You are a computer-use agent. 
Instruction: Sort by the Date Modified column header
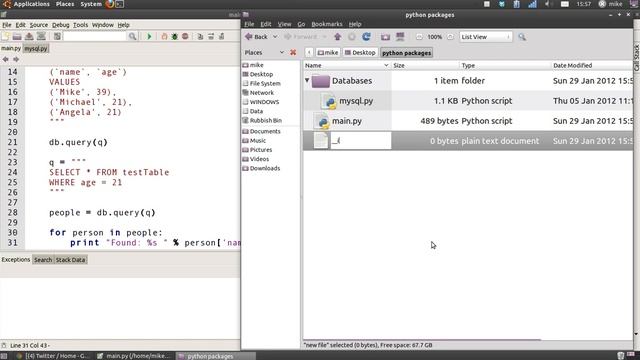click(x=591, y=65)
